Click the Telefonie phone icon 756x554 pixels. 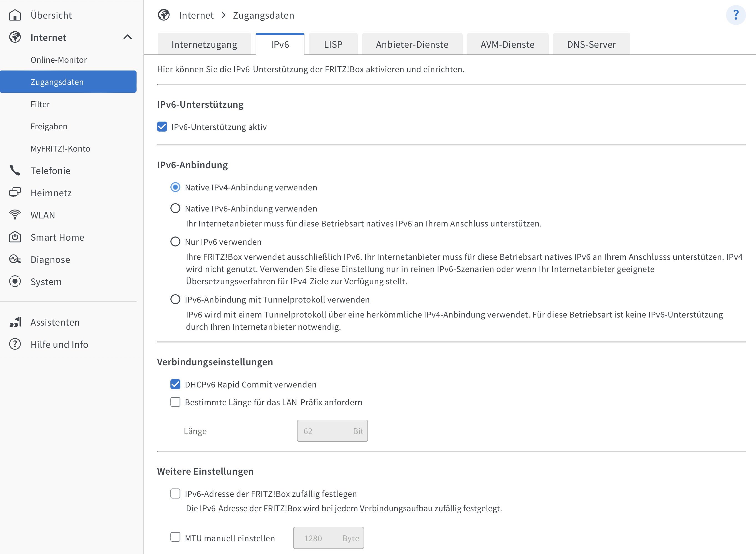tap(15, 170)
